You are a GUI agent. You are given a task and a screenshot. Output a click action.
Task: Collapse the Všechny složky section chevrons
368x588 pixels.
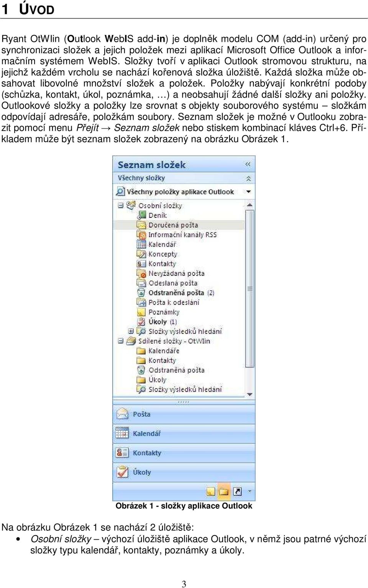click(248, 178)
